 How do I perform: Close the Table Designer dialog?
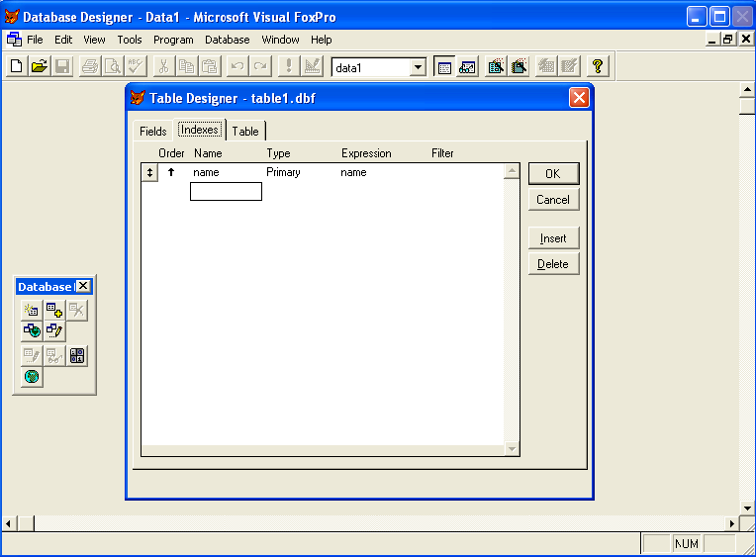[579, 98]
